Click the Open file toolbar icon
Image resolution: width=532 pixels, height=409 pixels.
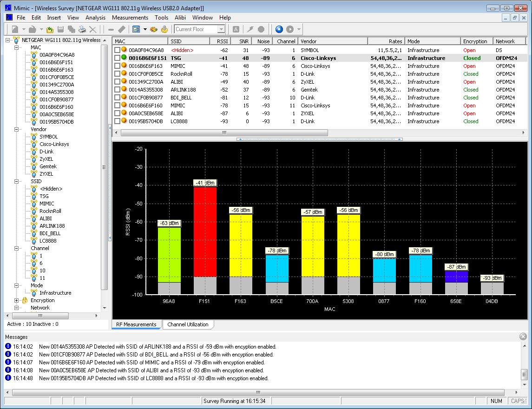point(32,29)
